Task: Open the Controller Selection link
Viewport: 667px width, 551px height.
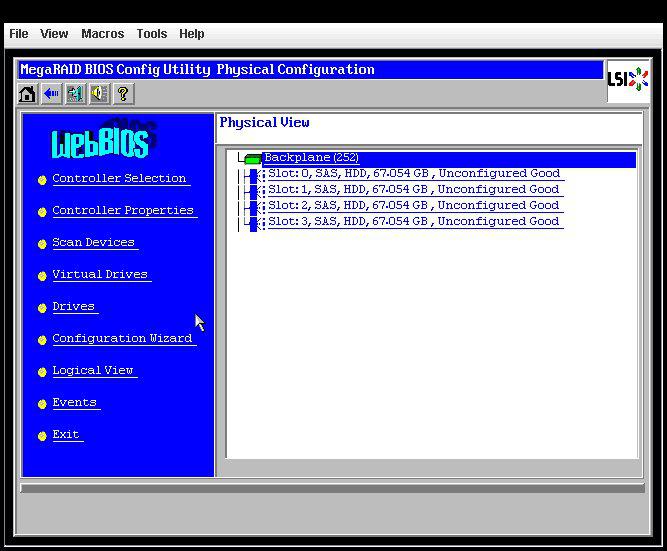Action: point(119,179)
